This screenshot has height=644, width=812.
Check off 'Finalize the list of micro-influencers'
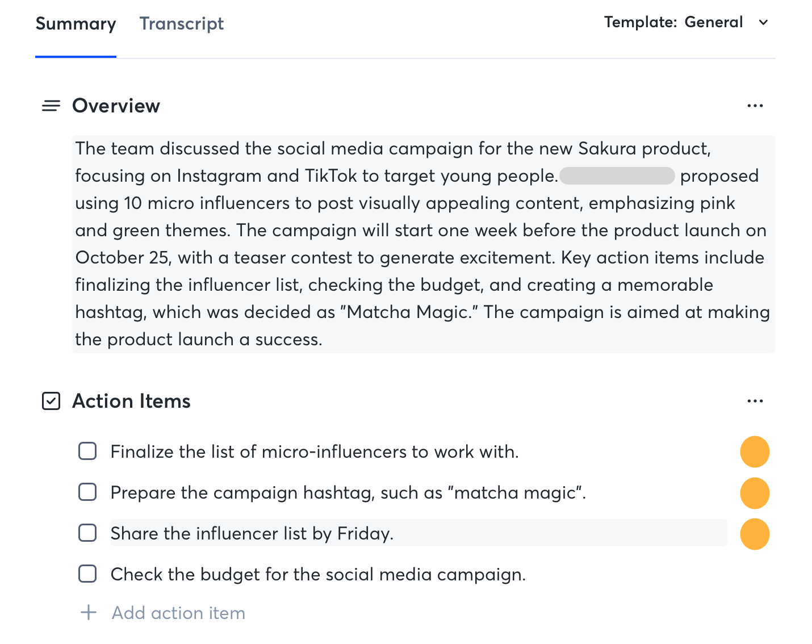point(87,451)
